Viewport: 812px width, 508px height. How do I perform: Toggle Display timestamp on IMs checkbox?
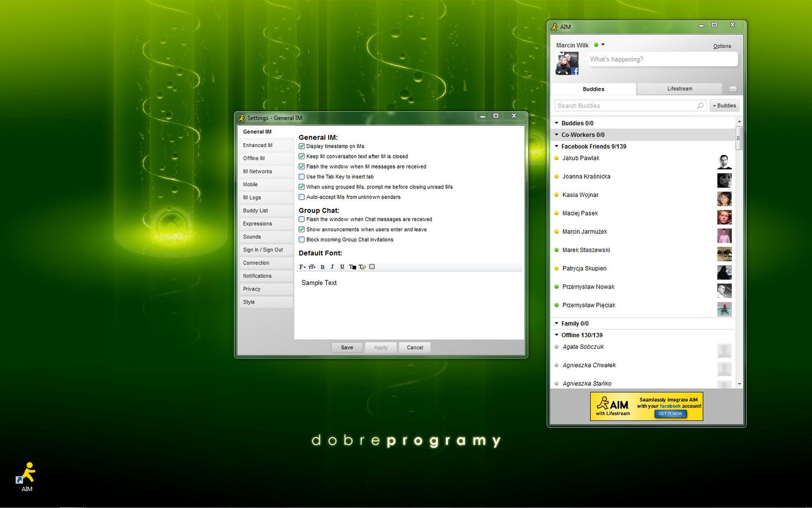[x=302, y=146]
